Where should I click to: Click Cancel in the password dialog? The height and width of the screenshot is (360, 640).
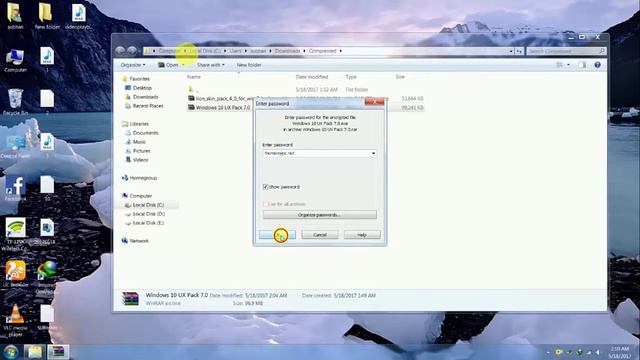[x=320, y=235]
